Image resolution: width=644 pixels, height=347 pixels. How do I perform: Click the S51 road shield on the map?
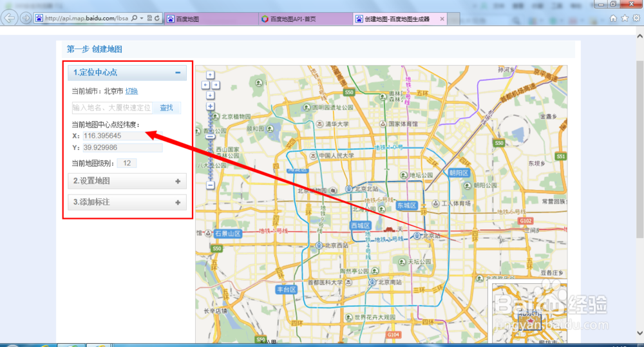tap(561, 156)
